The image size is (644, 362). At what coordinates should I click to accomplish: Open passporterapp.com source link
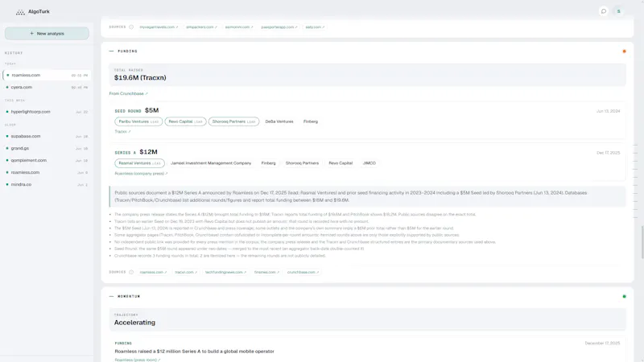[279, 27]
